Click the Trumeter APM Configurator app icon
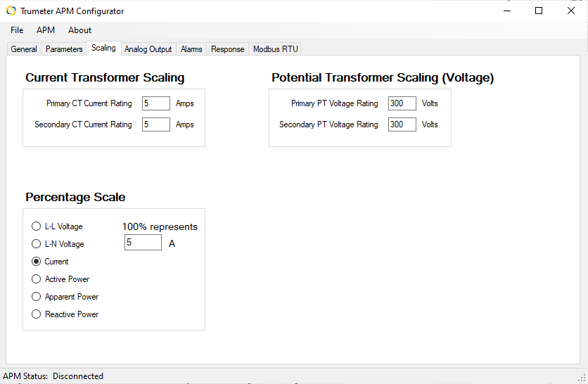Viewport: 588px width, 384px height. coord(11,11)
